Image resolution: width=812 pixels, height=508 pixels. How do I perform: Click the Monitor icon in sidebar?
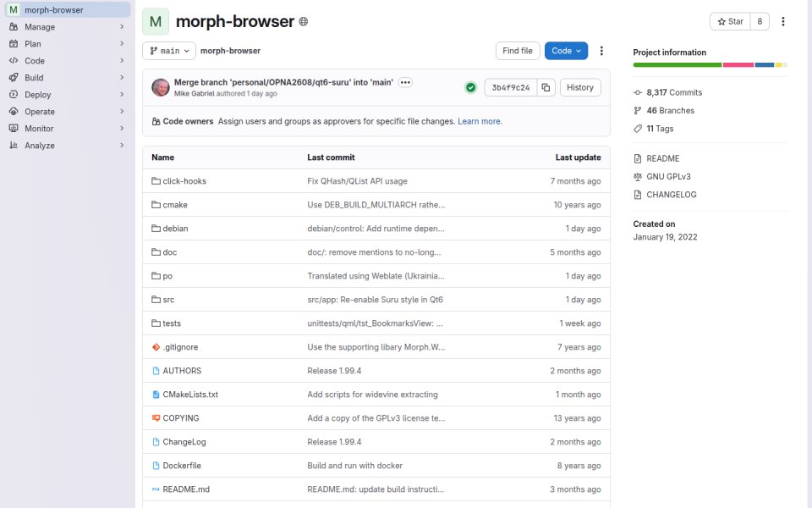click(x=14, y=129)
